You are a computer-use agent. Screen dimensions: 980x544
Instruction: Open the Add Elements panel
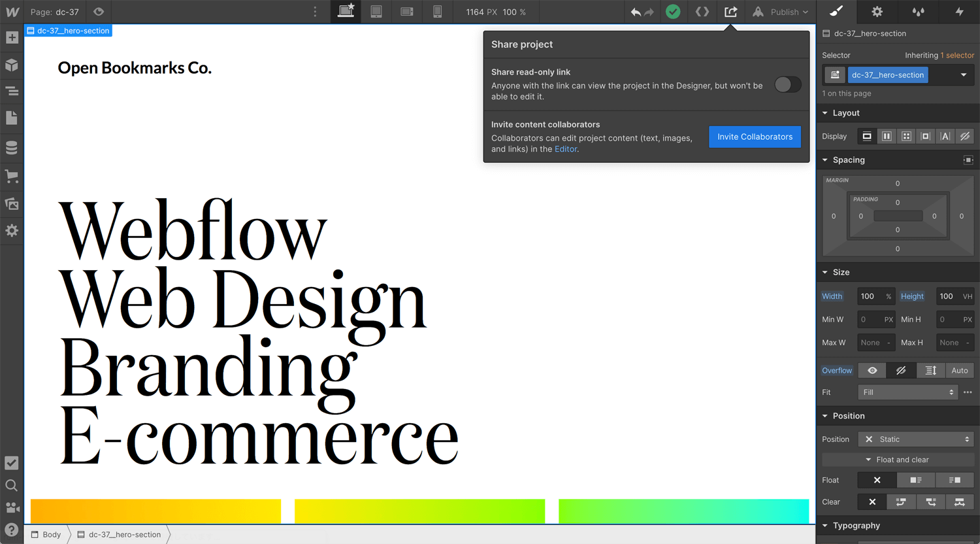click(x=12, y=38)
